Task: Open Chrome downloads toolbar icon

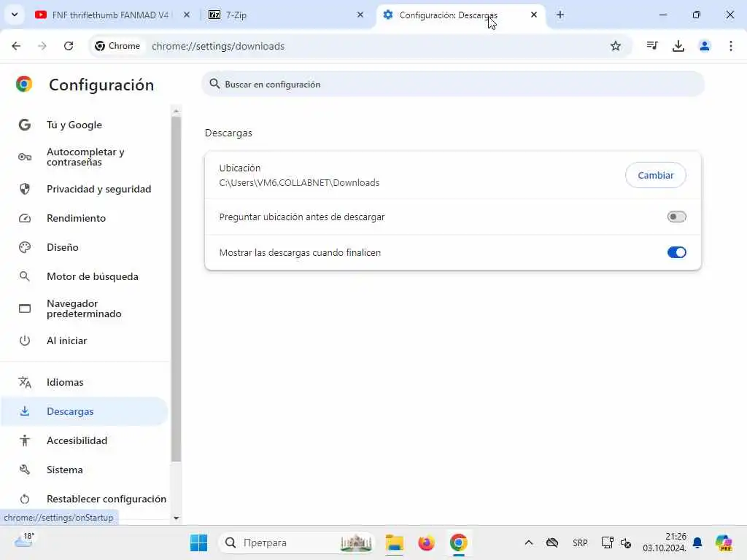Action: 678,46
